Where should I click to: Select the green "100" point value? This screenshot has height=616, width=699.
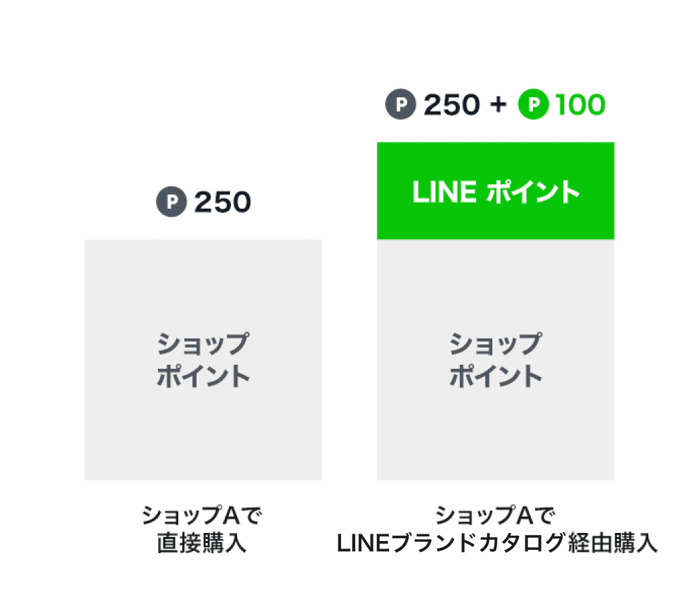click(x=580, y=106)
